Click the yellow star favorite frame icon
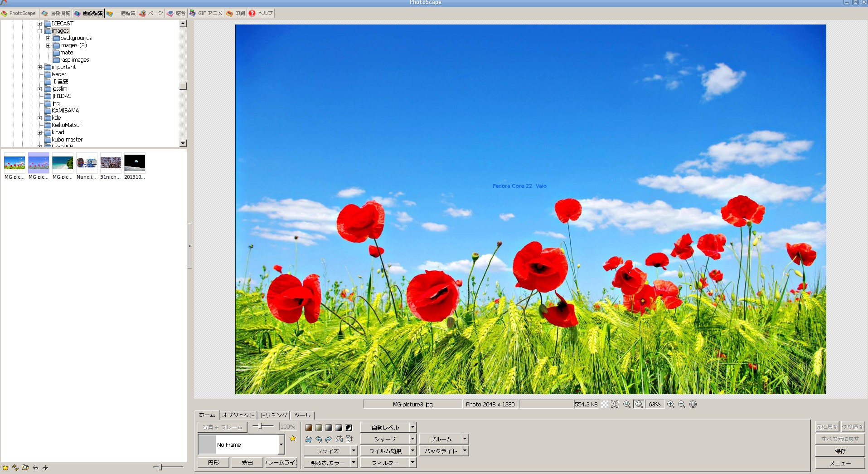The height and width of the screenshot is (474, 868). (293, 438)
